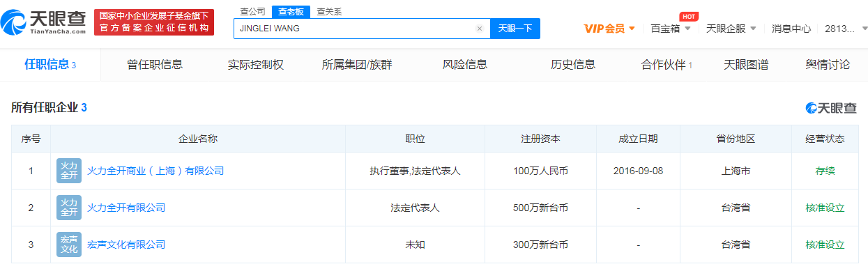
Task: Select the 未知 position cell
Action: click(416, 245)
